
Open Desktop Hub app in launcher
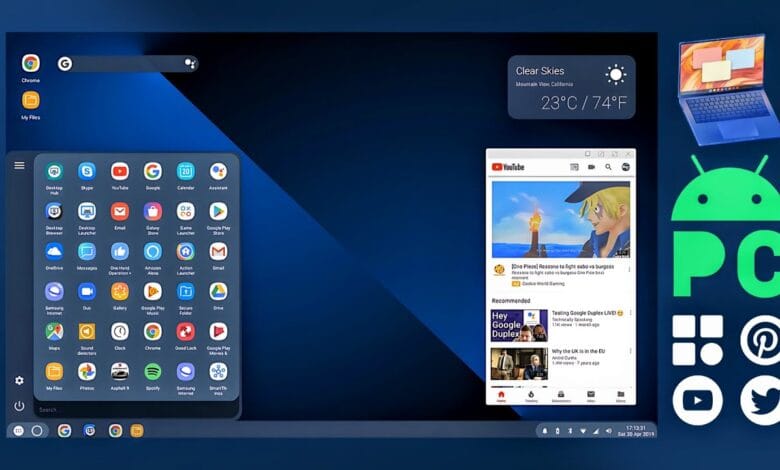[54, 171]
